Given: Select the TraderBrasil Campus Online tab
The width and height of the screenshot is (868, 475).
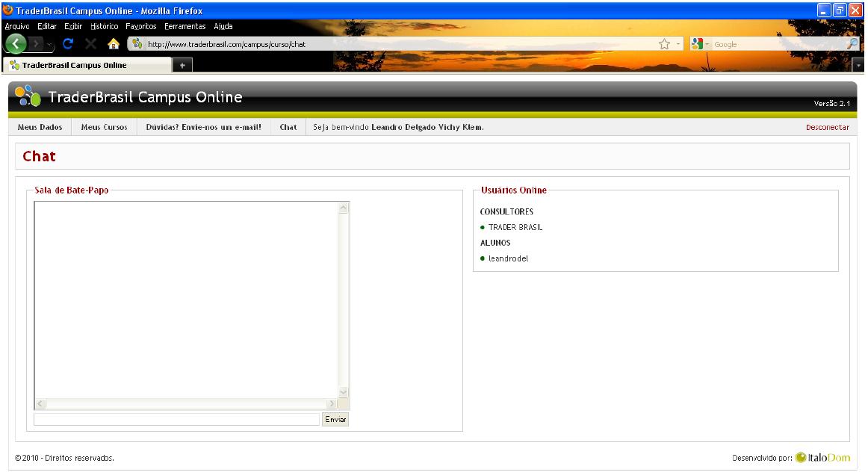Looking at the screenshot, I should [x=87, y=65].
